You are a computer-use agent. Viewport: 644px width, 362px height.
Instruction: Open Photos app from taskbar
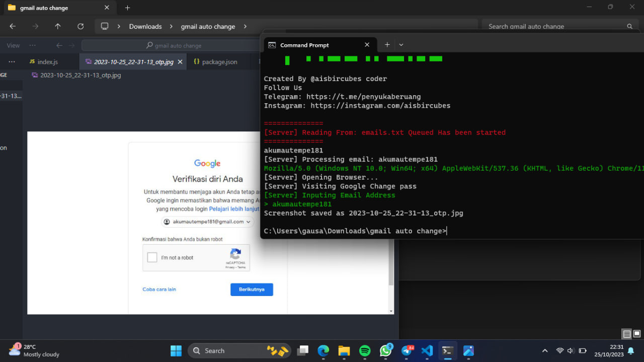pyautogui.click(x=468, y=350)
